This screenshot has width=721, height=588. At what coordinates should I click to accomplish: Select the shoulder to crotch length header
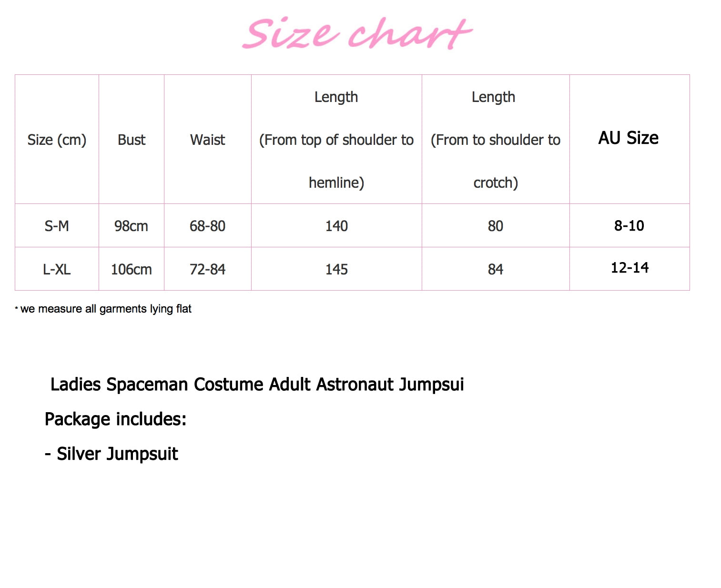[496, 140]
